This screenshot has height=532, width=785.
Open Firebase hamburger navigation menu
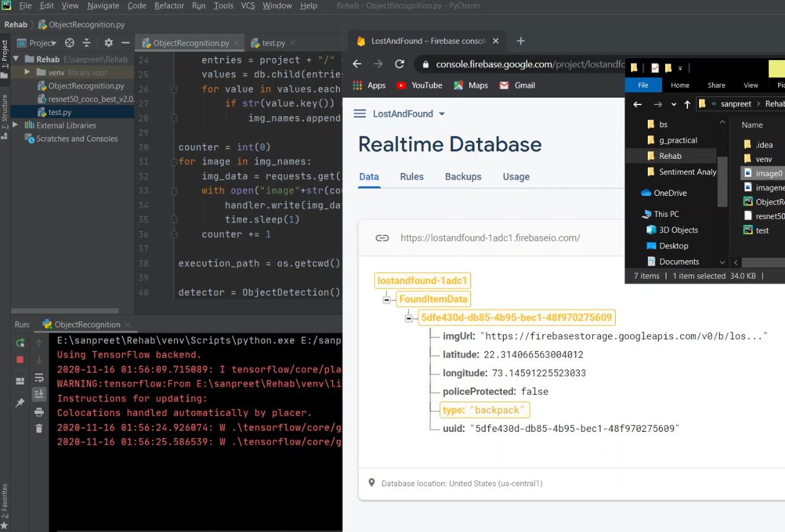[x=360, y=114]
